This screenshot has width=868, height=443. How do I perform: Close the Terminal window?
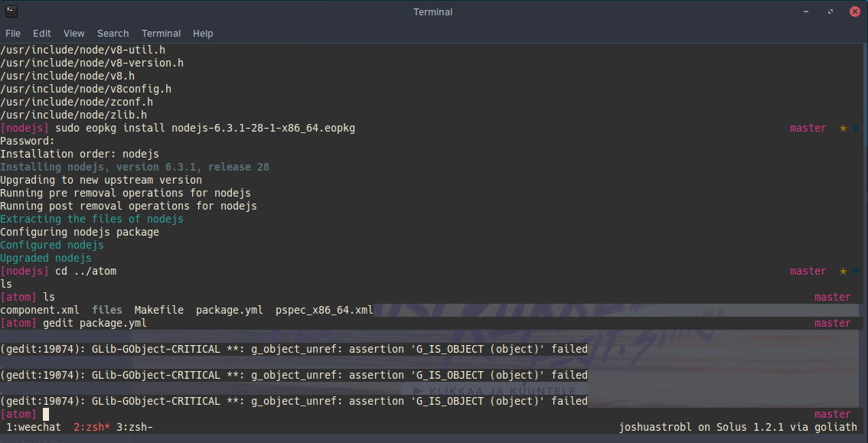(x=854, y=11)
